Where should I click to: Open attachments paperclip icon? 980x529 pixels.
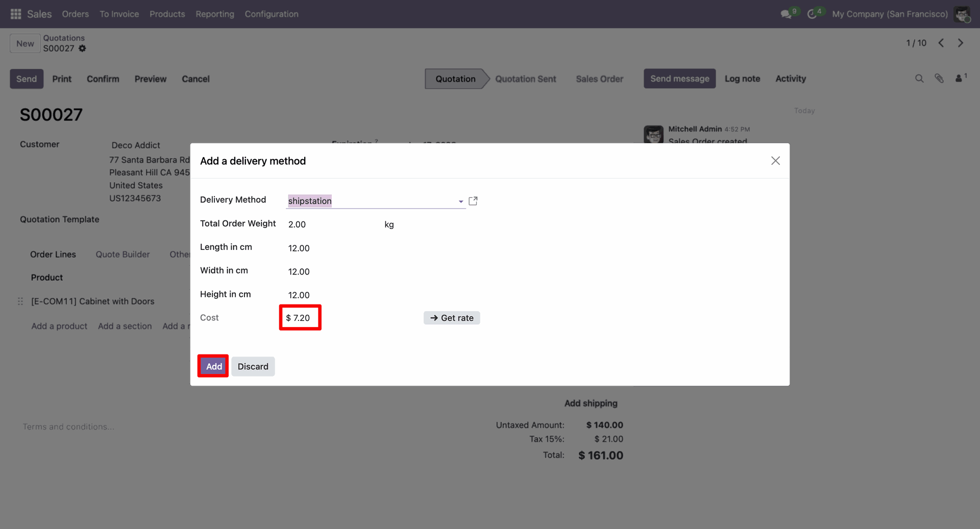[939, 79]
